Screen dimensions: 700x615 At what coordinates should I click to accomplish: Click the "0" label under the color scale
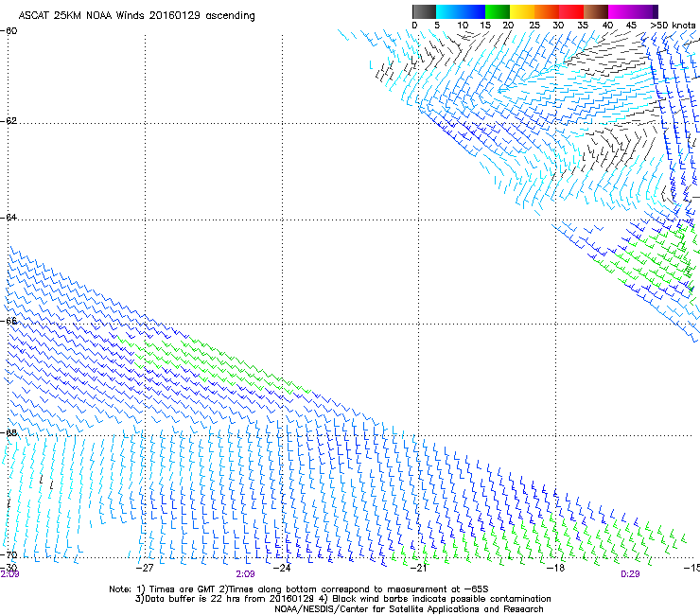coord(414,25)
